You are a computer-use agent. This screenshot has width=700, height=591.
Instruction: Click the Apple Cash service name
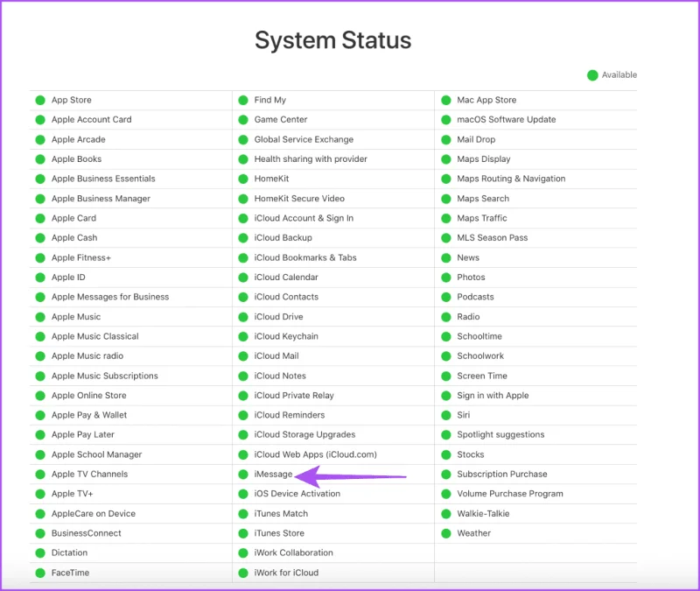click(x=74, y=238)
